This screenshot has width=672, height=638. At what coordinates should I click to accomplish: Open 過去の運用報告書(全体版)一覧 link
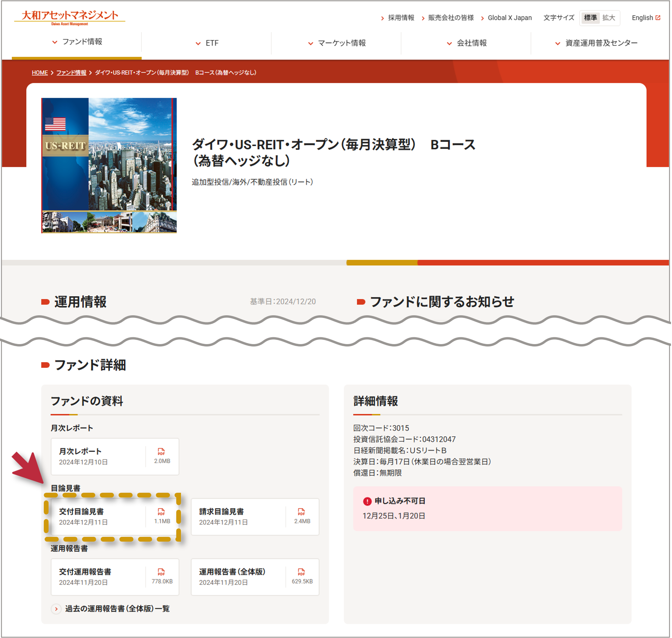117,609
